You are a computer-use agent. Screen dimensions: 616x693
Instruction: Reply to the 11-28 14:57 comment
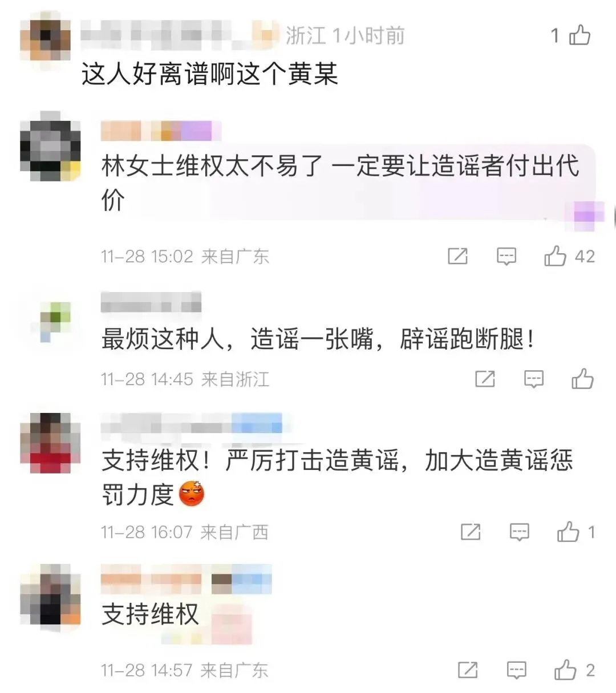(517, 670)
